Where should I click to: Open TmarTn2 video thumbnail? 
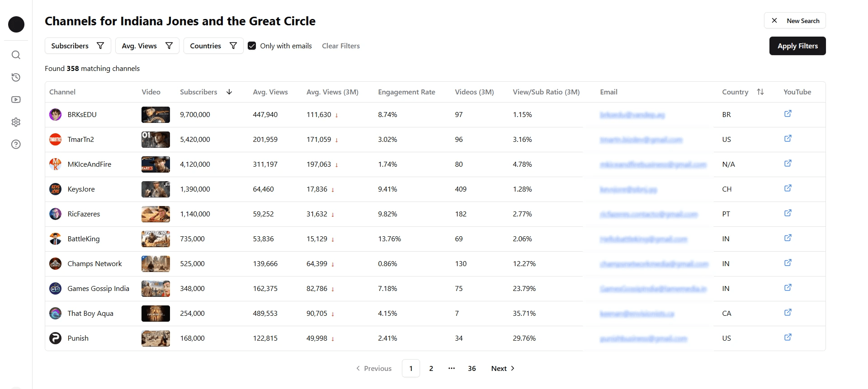[x=156, y=140]
